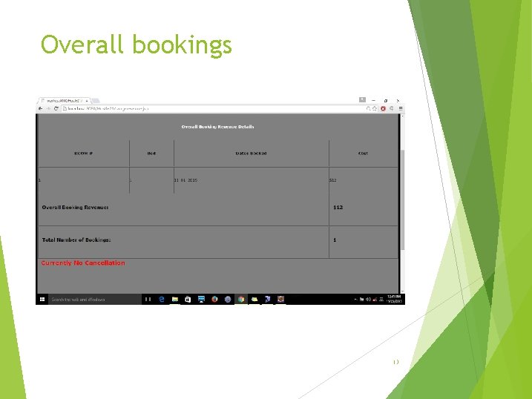
Task: Show hidden system tray icons
Action: pos(355,300)
